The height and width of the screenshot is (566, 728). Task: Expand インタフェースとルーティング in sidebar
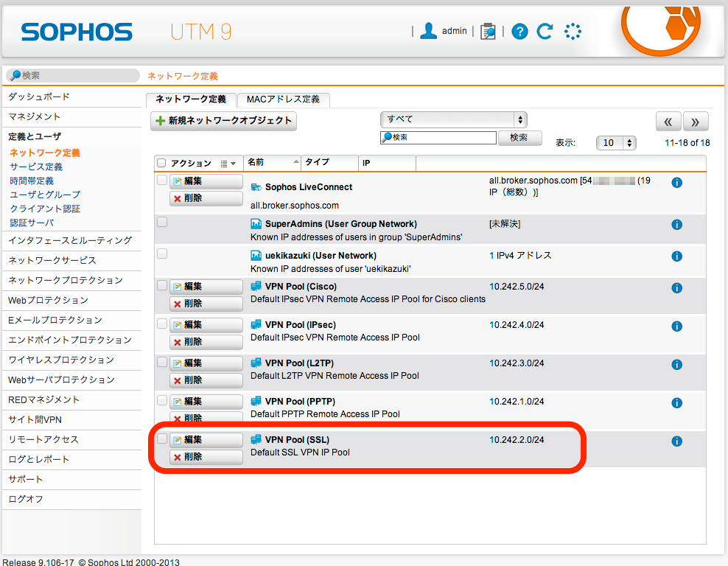pyautogui.click(x=71, y=240)
